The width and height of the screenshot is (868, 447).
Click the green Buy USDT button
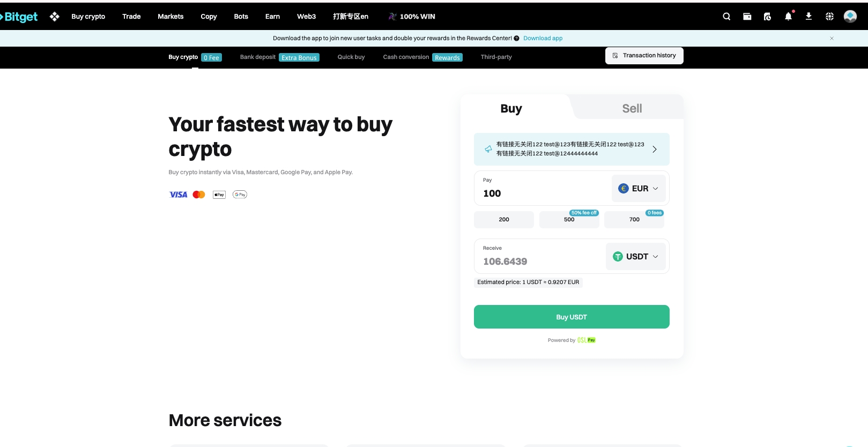tap(572, 317)
